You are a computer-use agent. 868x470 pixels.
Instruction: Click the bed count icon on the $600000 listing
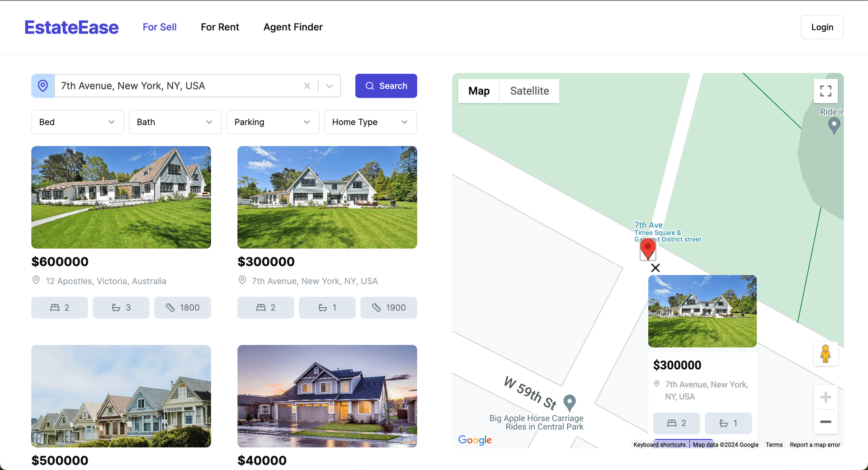tap(54, 307)
